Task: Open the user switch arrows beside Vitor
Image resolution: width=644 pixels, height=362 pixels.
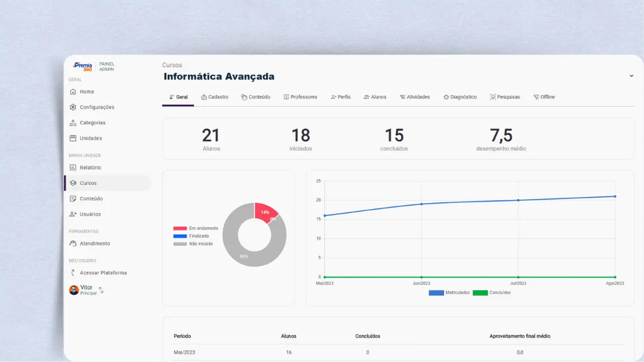Action: 101,290
